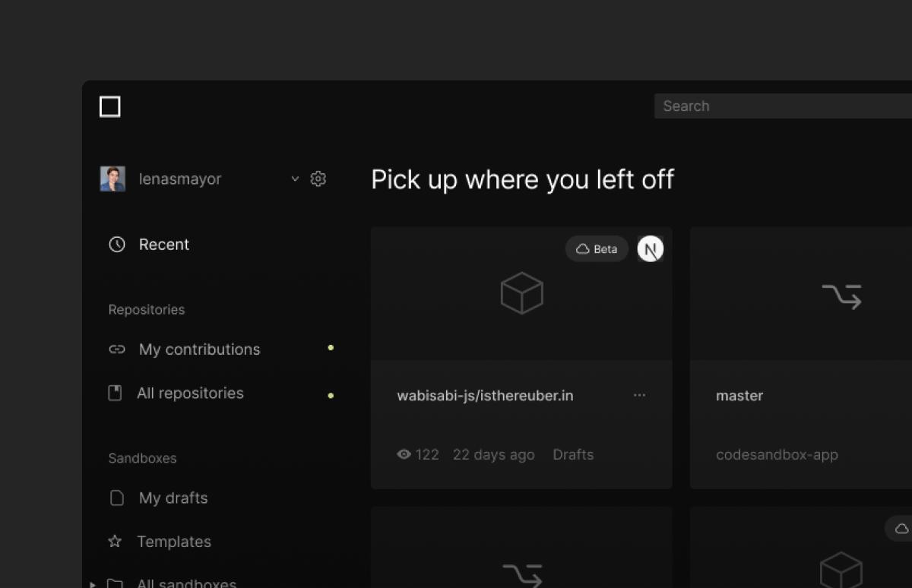
Task: Open the options menu on the wabisabi-js card
Action: click(x=639, y=395)
